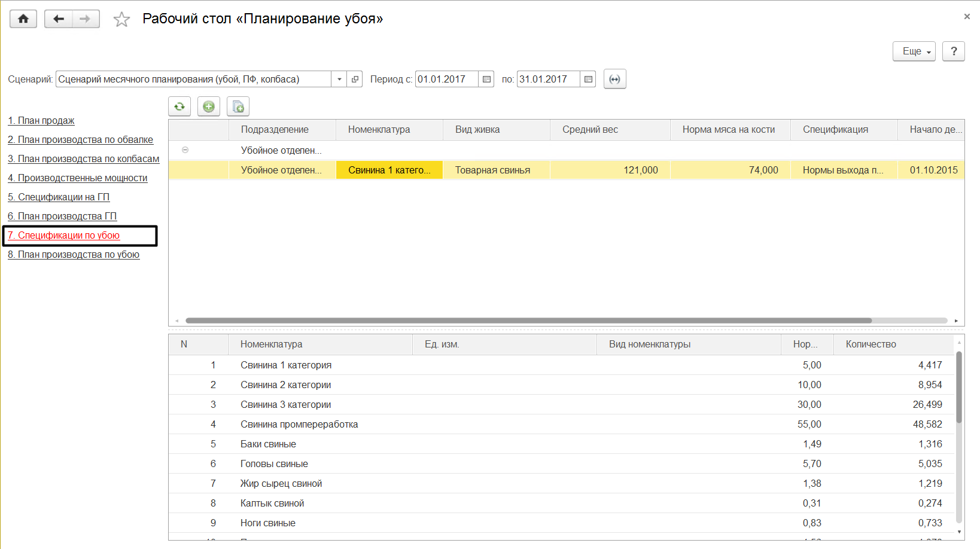
Task: Select the Свинина 3 категории row
Action: pyautogui.click(x=561, y=404)
